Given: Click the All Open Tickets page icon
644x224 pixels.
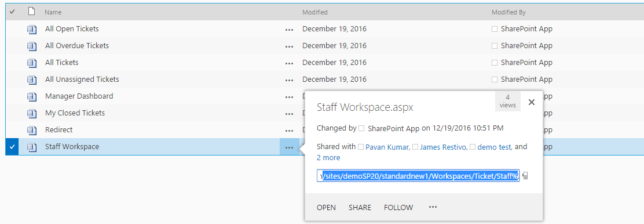Looking at the screenshot, I should tap(32, 29).
